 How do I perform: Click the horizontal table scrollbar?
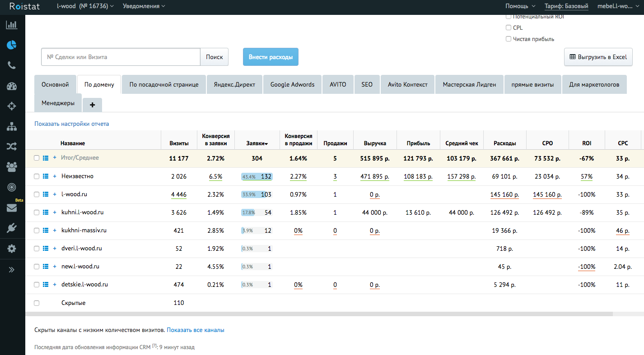(x=319, y=314)
